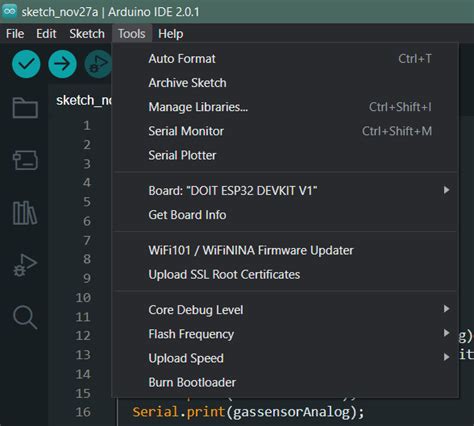
Task: Launch Serial Monitor from Tools menu
Action: click(285, 131)
